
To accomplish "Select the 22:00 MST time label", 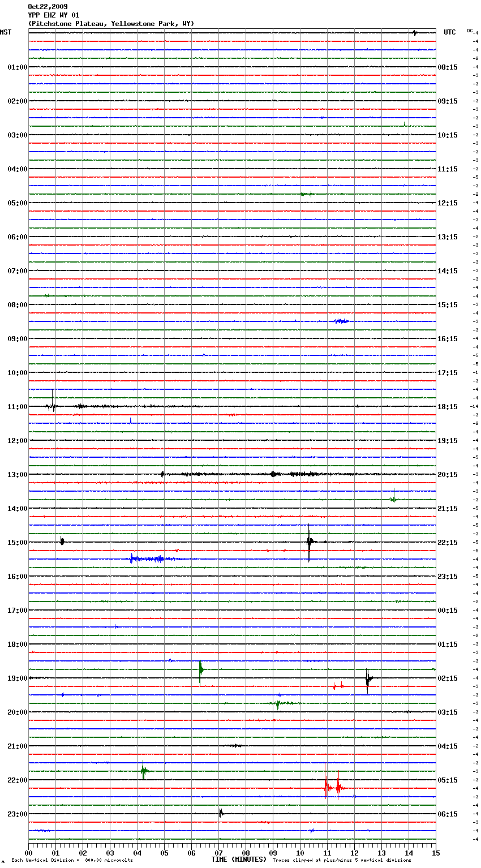I will [x=18, y=780].
